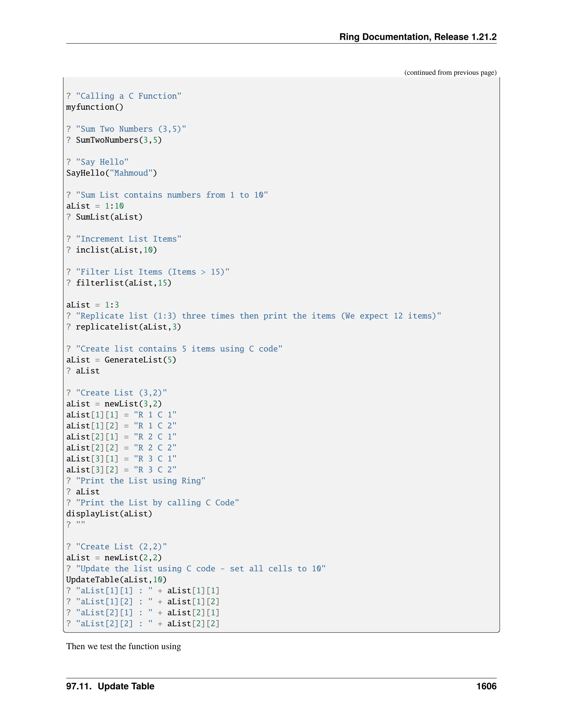Click the UpdateTable(aList,10) call

tap(116, 580)
